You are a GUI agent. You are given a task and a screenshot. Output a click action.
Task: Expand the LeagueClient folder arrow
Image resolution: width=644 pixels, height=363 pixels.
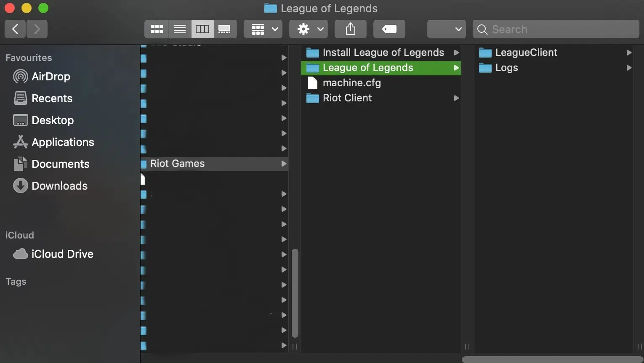[629, 53]
